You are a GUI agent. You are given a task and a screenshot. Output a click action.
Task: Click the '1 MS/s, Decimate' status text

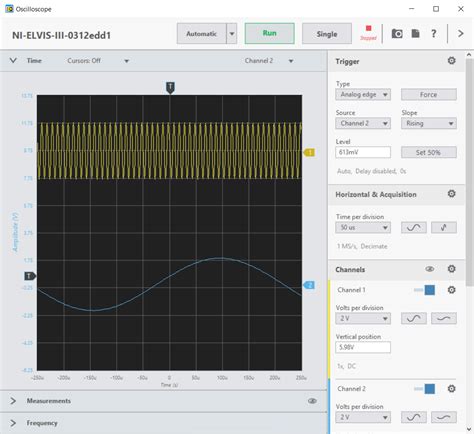[x=362, y=246]
